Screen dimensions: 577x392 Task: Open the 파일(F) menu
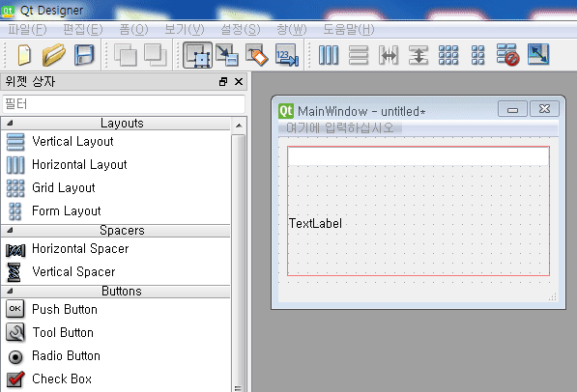click(x=28, y=29)
